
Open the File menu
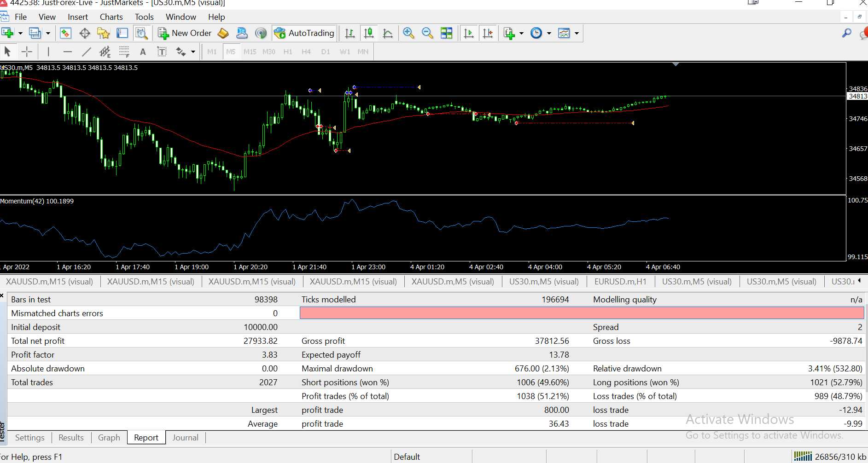(x=21, y=17)
